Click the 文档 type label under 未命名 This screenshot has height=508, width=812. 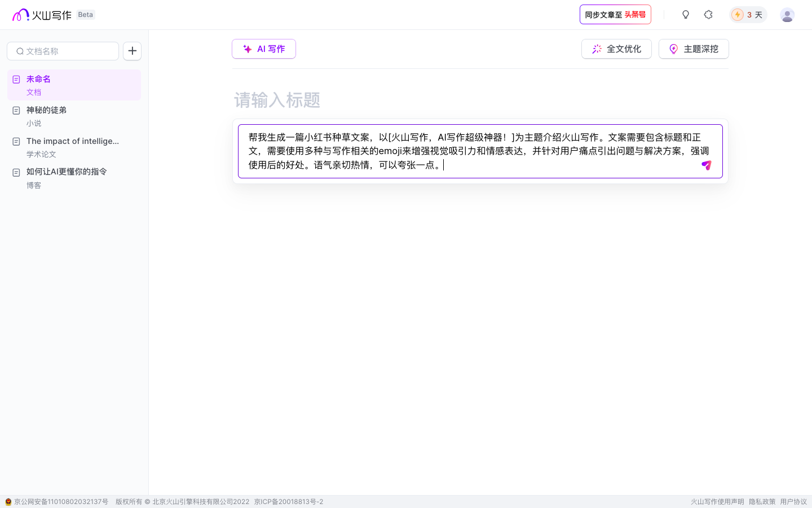[34, 93]
